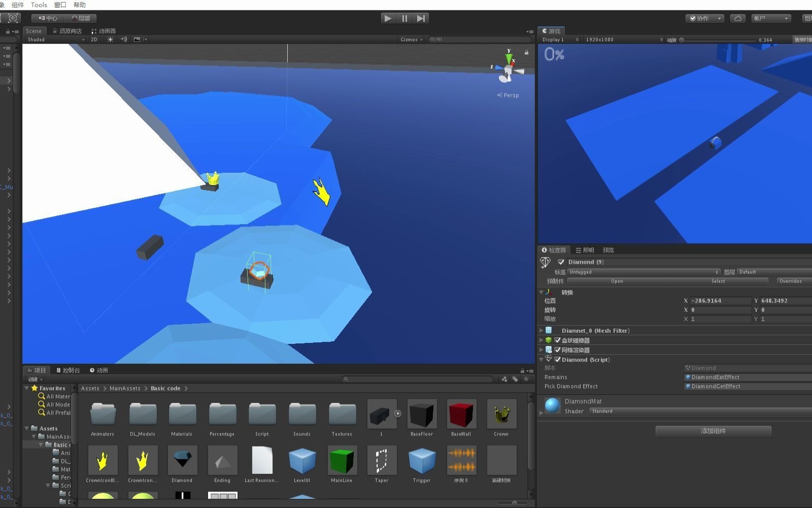Click the Pause button
The image size is (812, 508).
coord(404,18)
